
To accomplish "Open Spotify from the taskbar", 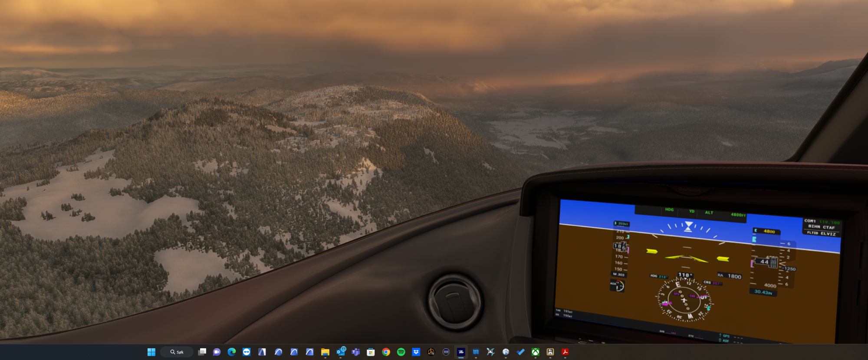I will coord(401,352).
